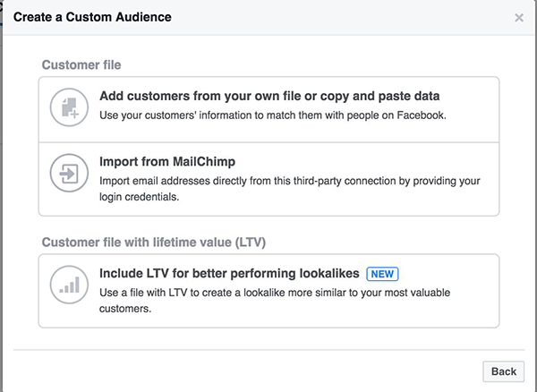Click the Customer file section heading
This screenshot has width=537, height=392.
click(81, 65)
